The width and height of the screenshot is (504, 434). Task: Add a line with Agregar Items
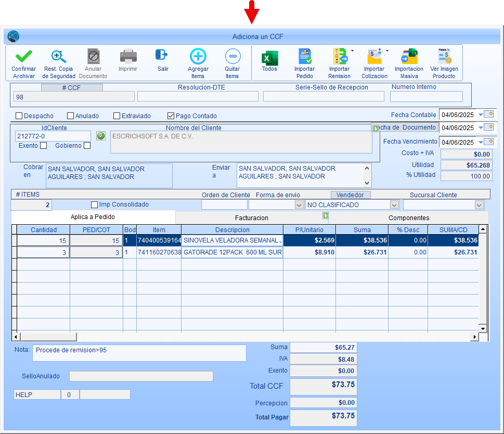tap(198, 57)
